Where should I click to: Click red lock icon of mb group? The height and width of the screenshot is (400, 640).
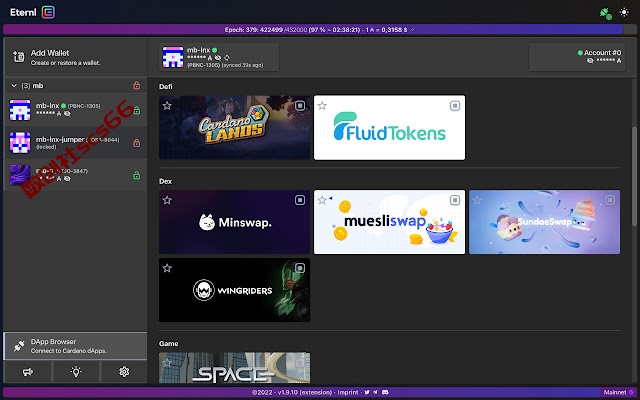pyautogui.click(x=137, y=85)
